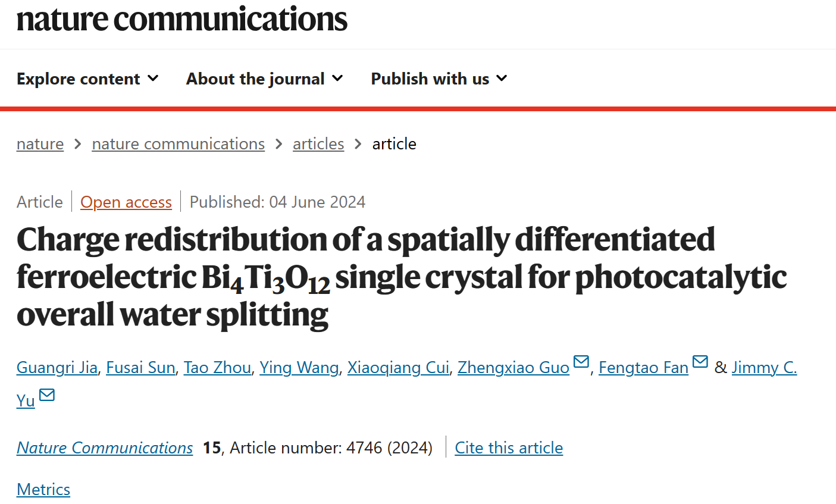Click the Open access link
The image size is (836, 504).
click(x=126, y=202)
